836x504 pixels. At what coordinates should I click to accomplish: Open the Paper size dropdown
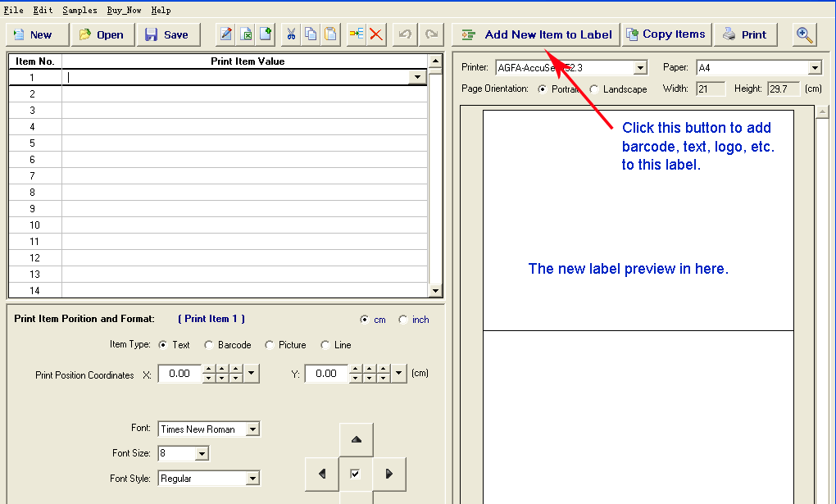point(814,68)
